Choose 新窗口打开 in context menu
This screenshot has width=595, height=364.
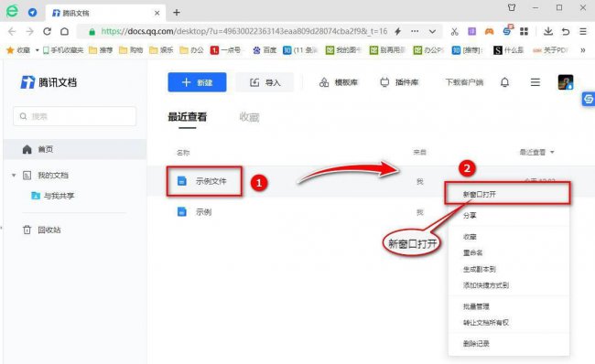(x=508, y=194)
